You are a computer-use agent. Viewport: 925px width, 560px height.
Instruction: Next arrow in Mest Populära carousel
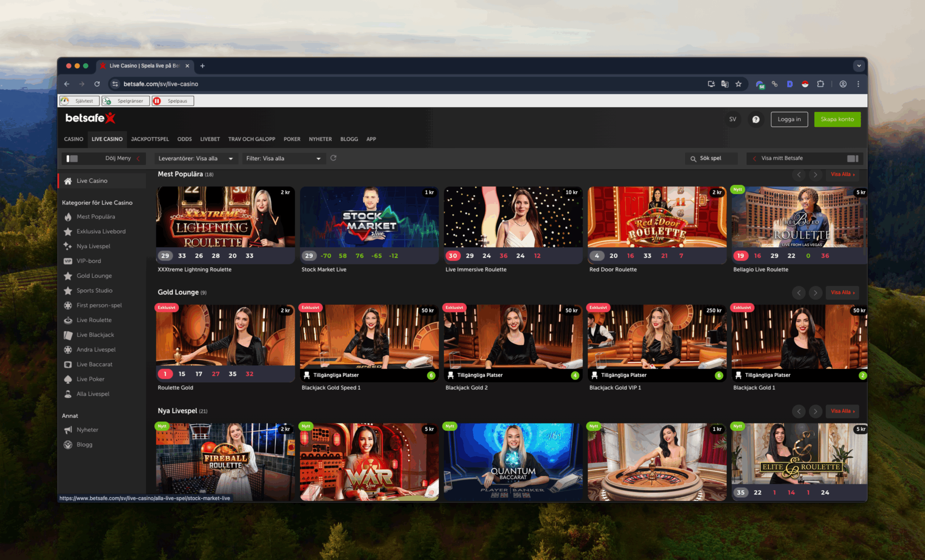point(815,175)
